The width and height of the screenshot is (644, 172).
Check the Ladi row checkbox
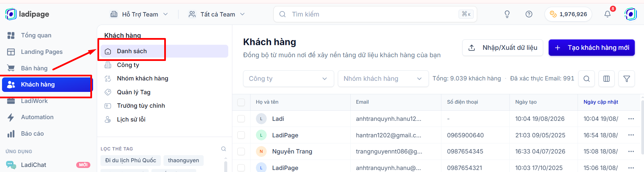[241, 119]
